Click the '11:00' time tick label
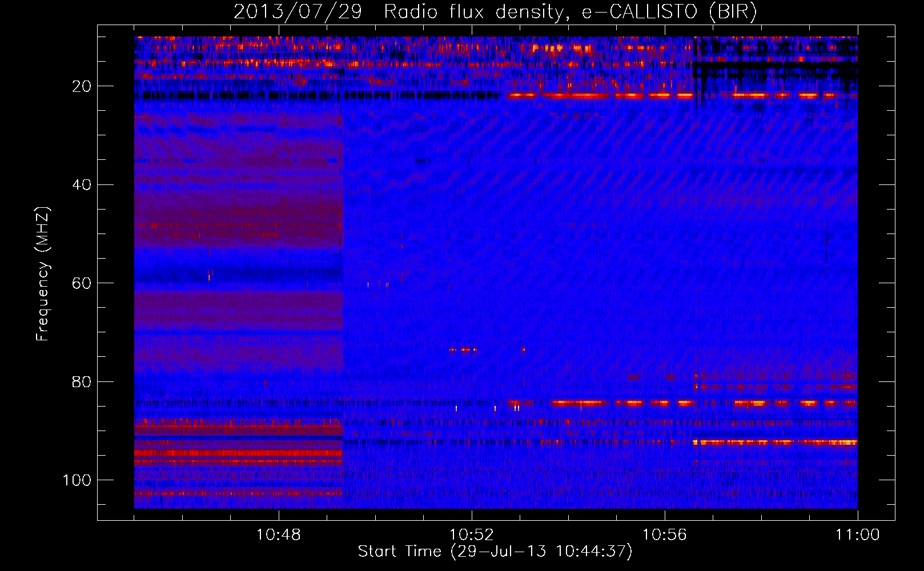924x571 pixels. (857, 535)
